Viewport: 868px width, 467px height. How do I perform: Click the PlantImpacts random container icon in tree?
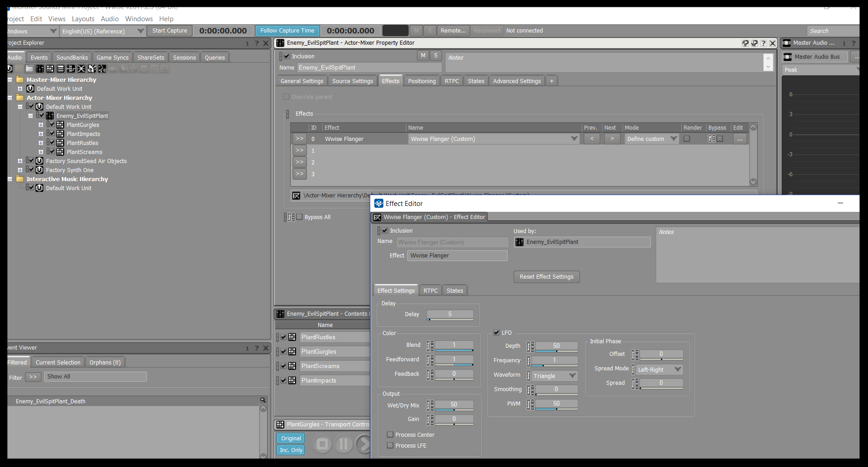60,134
